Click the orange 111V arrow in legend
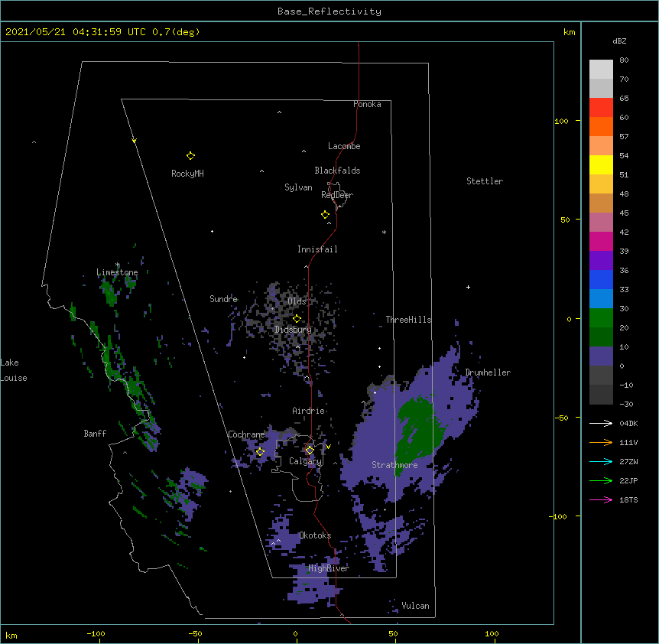Viewport: 659px width, 644px height. point(601,442)
